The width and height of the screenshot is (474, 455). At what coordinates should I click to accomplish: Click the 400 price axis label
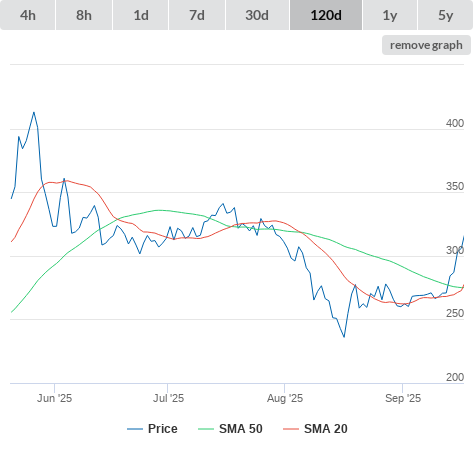(x=455, y=123)
